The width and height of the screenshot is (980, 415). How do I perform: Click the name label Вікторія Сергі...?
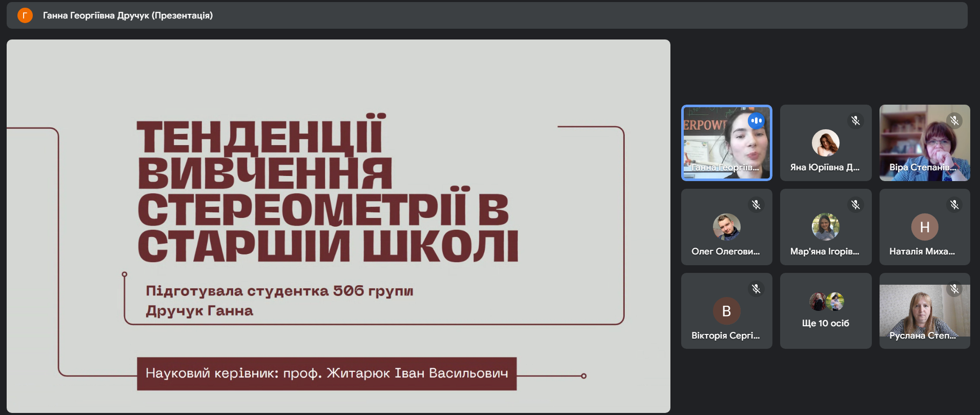[x=725, y=335]
